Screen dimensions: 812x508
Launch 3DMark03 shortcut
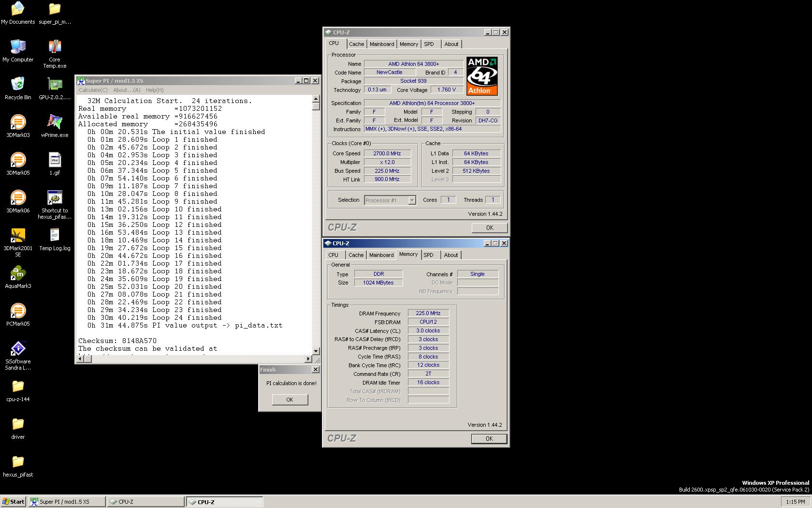coord(18,126)
